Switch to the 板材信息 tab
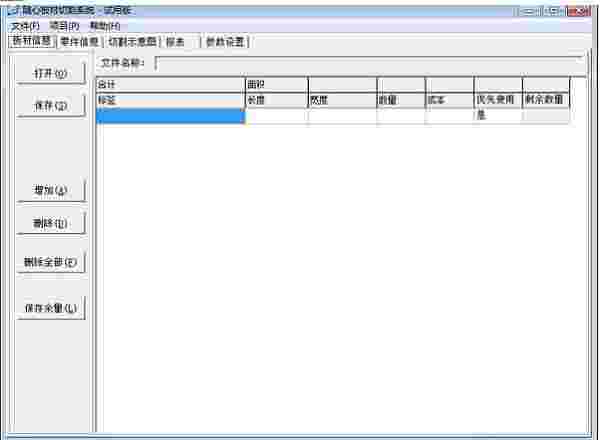Screen dimensions: 600x440 pyautogui.click(x=32, y=41)
